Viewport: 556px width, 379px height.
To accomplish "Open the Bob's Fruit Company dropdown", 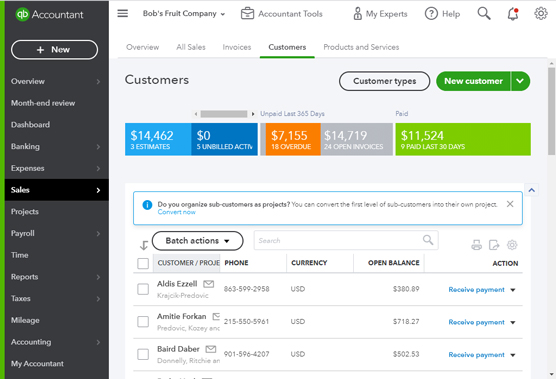I will click(x=184, y=13).
